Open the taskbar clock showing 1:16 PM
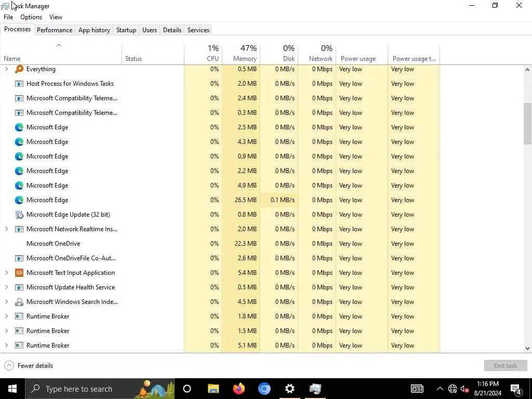The width and height of the screenshot is (532, 399). (x=488, y=389)
